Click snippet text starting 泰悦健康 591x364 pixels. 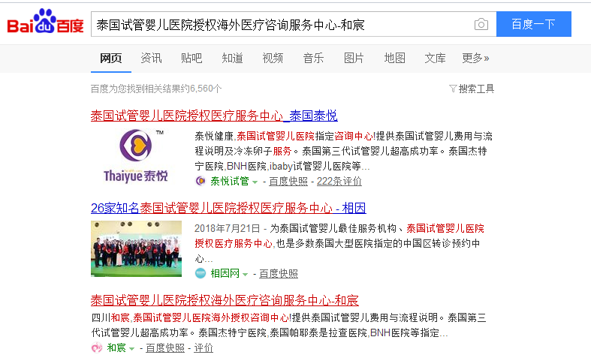tap(343, 151)
